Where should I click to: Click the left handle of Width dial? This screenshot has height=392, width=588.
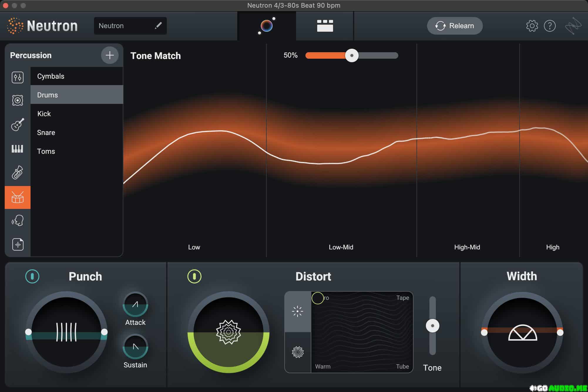pos(484,332)
